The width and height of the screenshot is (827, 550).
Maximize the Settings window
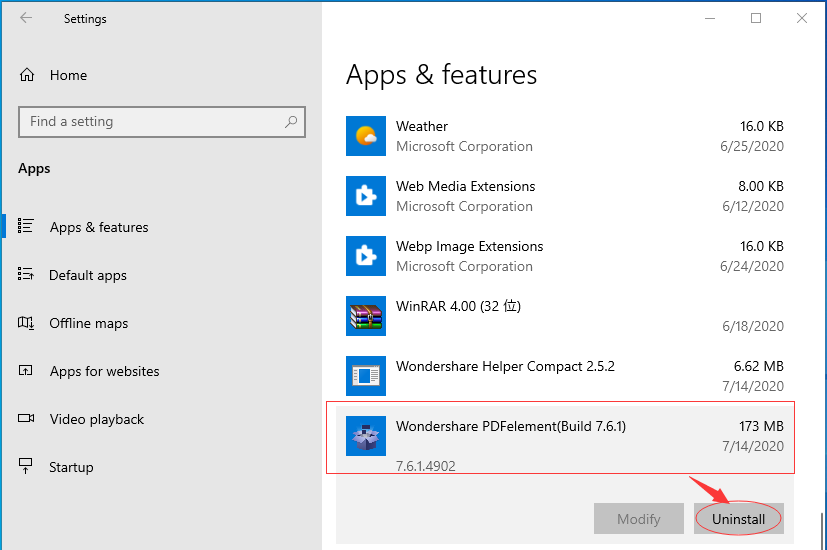pyautogui.click(x=756, y=18)
